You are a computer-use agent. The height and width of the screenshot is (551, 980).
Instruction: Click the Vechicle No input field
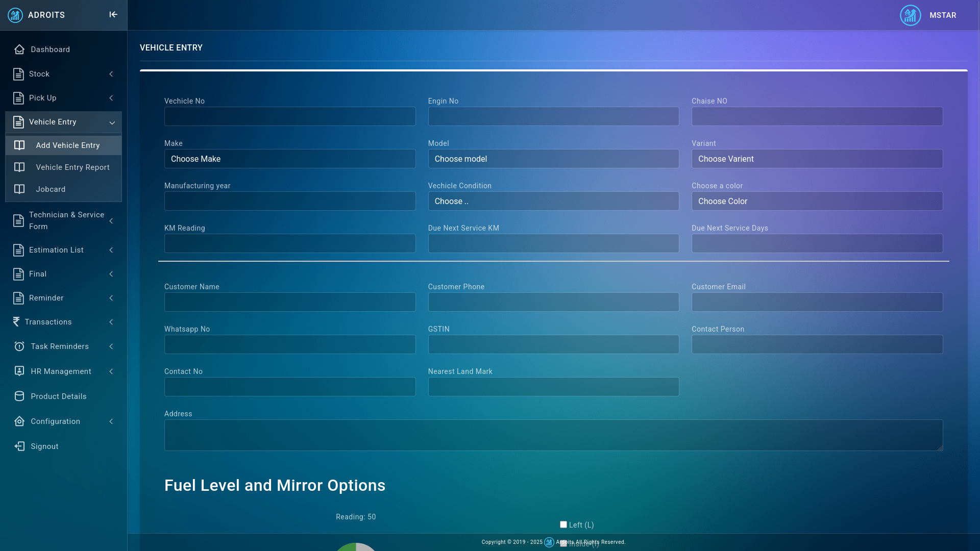[289, 116]
